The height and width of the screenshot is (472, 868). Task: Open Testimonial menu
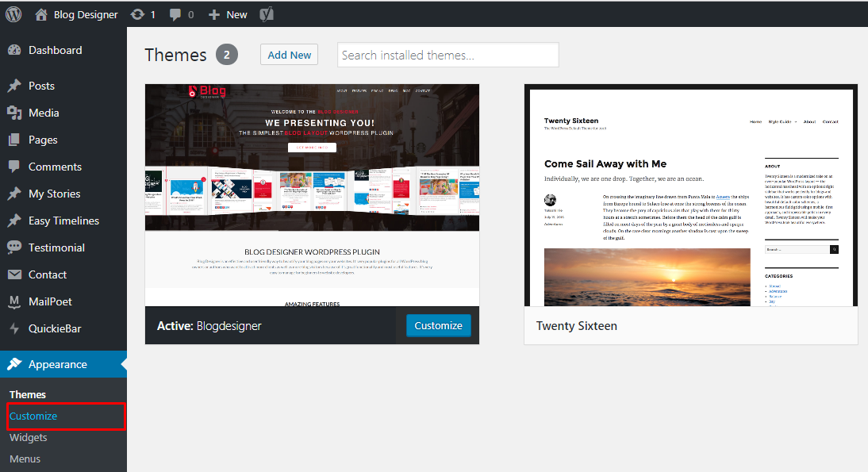[56, 248]
